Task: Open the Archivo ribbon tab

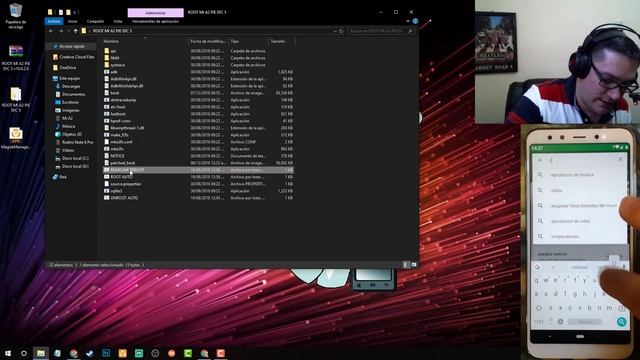Action: 53,21
